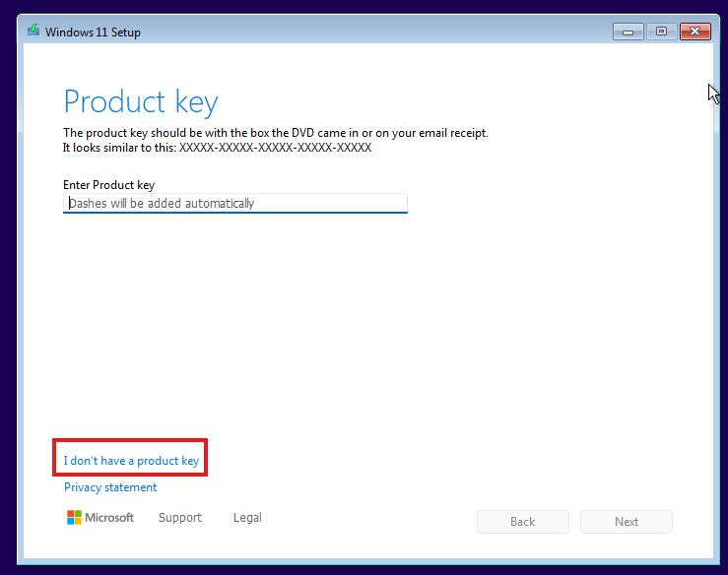Focus the Enter Product key text field
This screenshot has width=728, height=575.
click(235, 203)
